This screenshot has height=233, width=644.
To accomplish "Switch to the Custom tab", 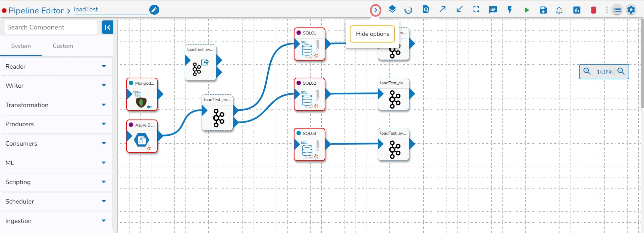I will pyautogui.click(x=63, y=46).
